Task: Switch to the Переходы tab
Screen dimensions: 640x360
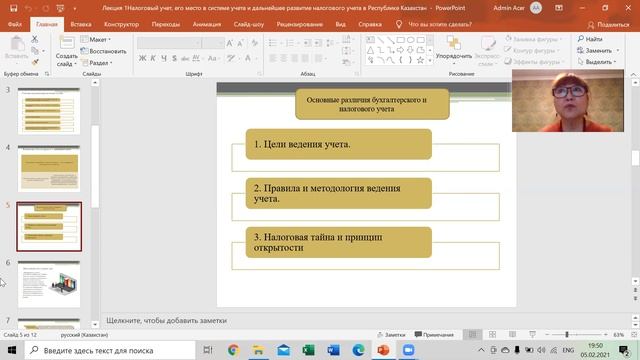Action: pos(166,24)
